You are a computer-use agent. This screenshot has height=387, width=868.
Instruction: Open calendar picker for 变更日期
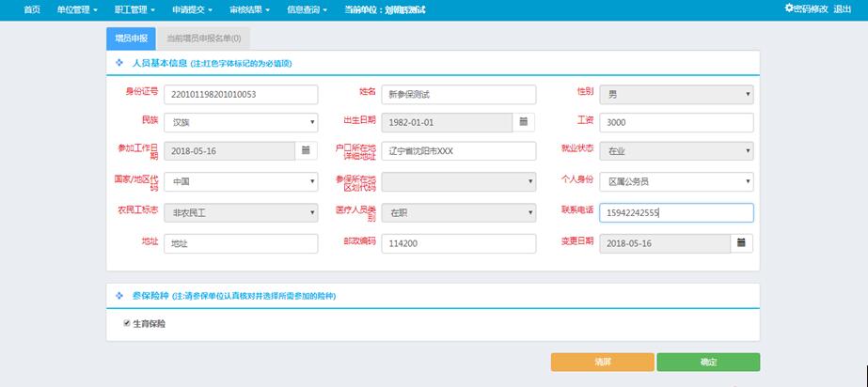click(x=741, y=242)
